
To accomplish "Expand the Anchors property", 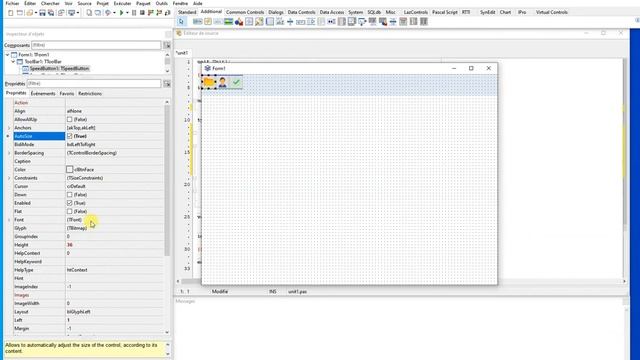I will click(x=9, y=128).
